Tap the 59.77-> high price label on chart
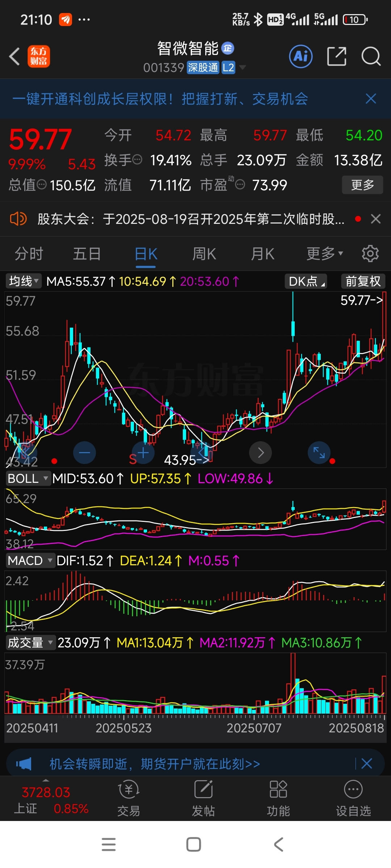 pos(362,300)
